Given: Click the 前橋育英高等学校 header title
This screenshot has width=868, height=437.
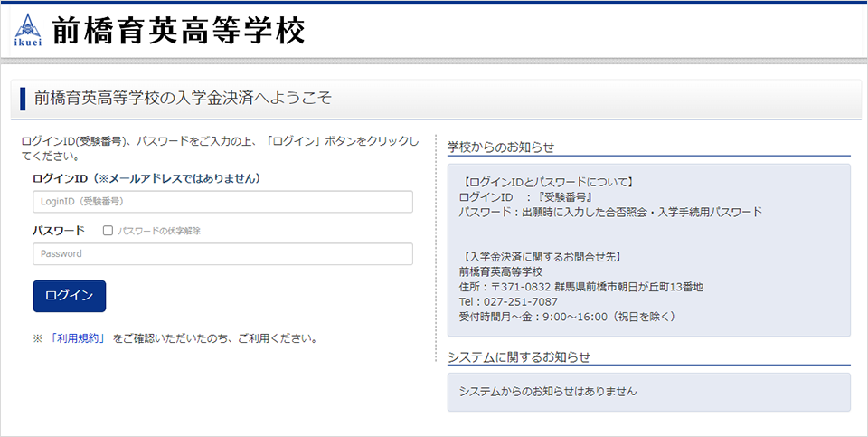Looking at the screenshot, I should pos(179,31).
